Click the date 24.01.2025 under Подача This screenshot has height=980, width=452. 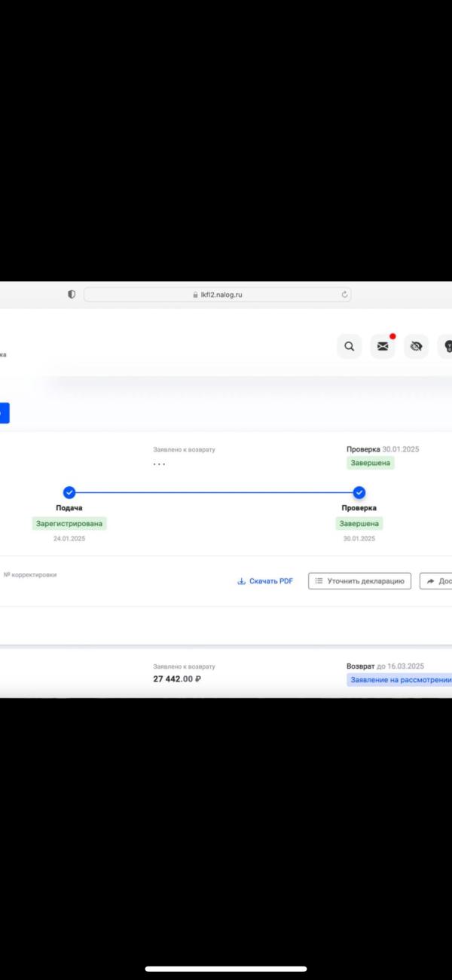pos(69,539)
